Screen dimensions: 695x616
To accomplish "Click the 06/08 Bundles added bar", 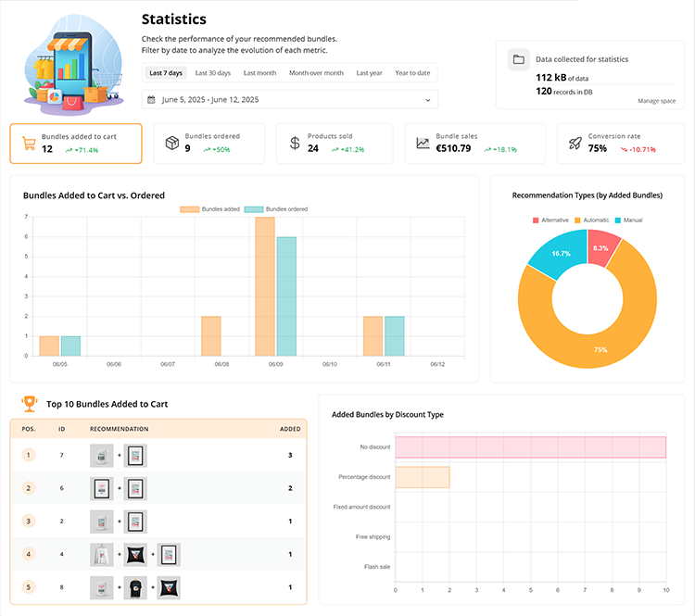I will (x=211, y=336).
